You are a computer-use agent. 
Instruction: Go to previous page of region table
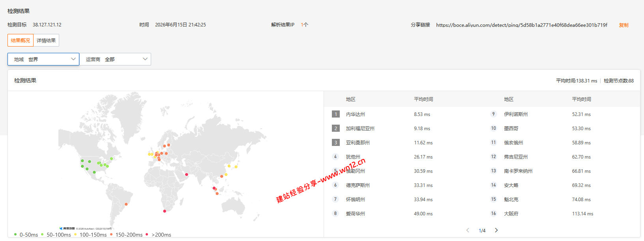[468, 230]
